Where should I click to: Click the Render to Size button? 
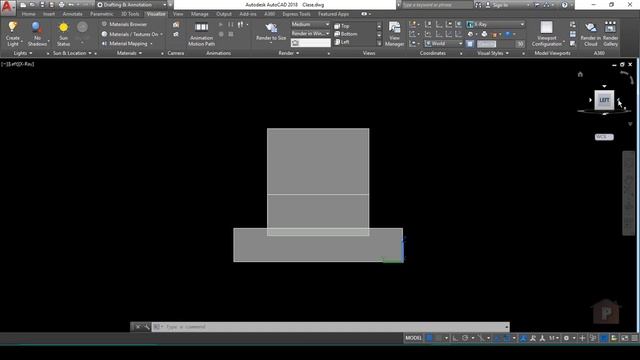[271, 32]
